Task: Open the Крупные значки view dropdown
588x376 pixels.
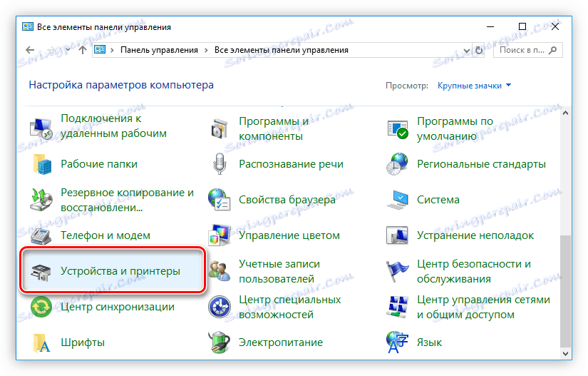Action: pos(474,86)
